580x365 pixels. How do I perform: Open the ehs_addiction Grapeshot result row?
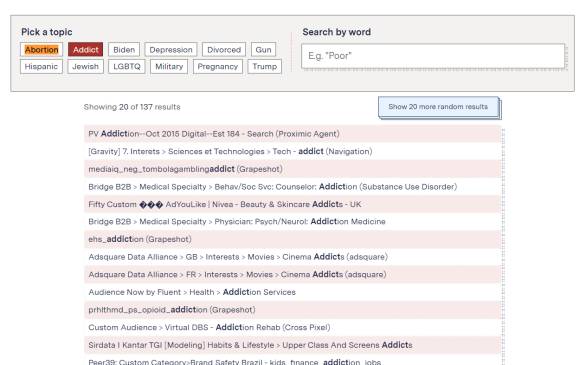(292, 239)
